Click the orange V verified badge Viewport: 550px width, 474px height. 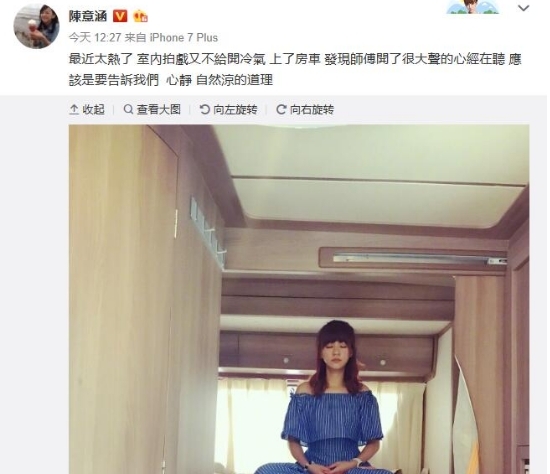(120, 16)
